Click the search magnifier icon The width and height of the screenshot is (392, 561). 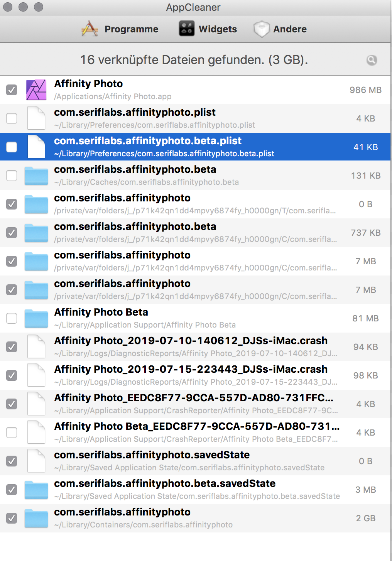[372, 60]
